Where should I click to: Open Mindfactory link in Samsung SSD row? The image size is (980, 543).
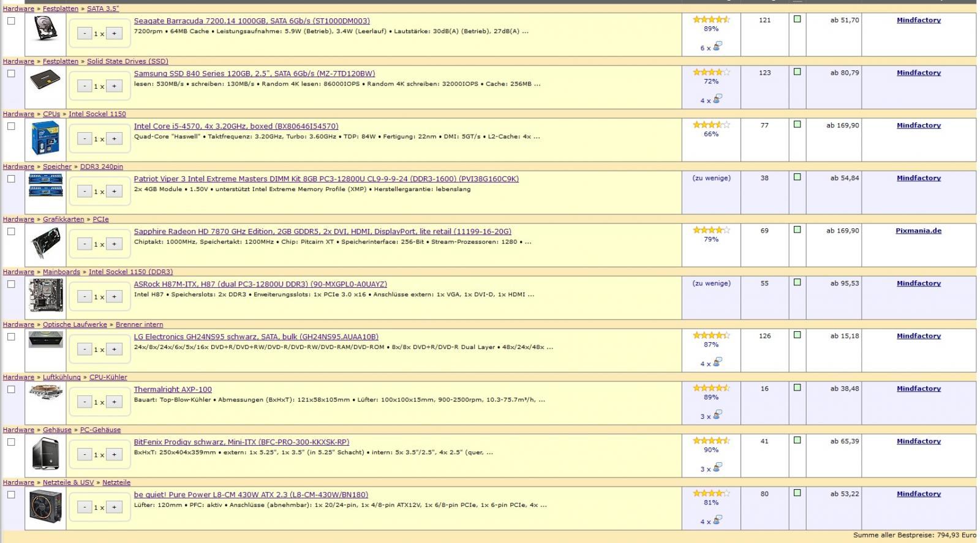[919, 73]
